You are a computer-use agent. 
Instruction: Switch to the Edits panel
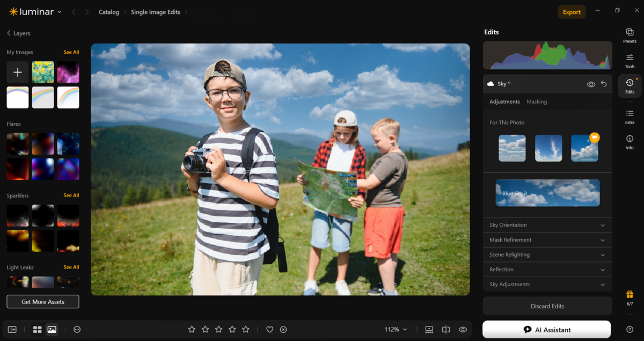tap(630, 86)
